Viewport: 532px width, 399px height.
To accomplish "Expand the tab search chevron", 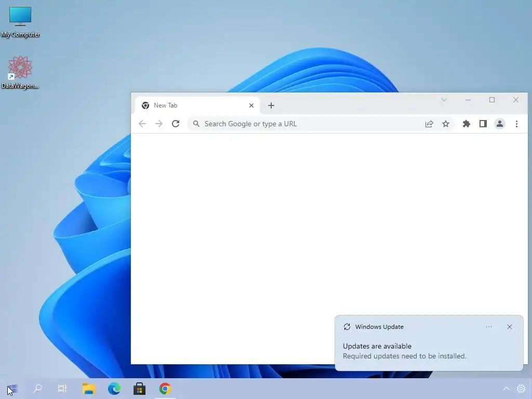I will pyautogui.click(x=444, y=100).
